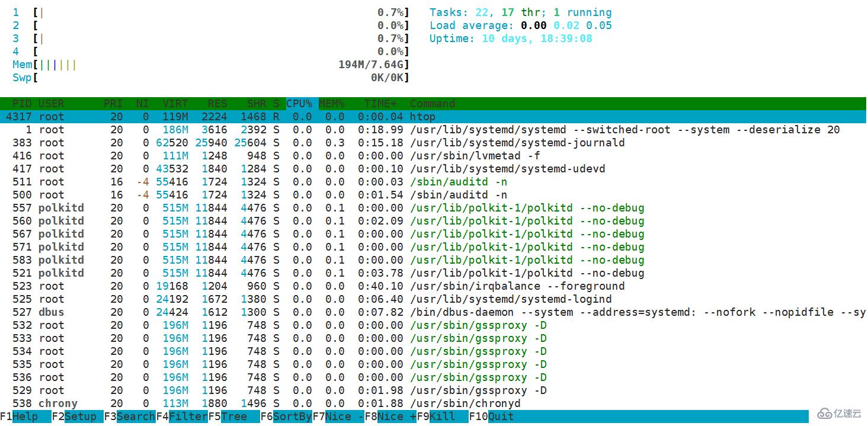
Task: Click the Load average values
Action: (x=566, y=25)
